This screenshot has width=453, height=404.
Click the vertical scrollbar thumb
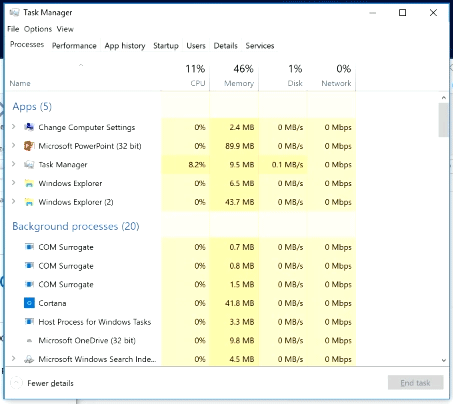(443, 120)
